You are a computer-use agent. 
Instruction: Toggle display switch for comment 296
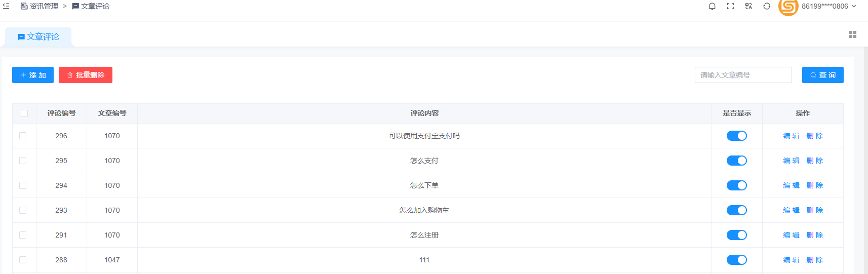[736, 136]
